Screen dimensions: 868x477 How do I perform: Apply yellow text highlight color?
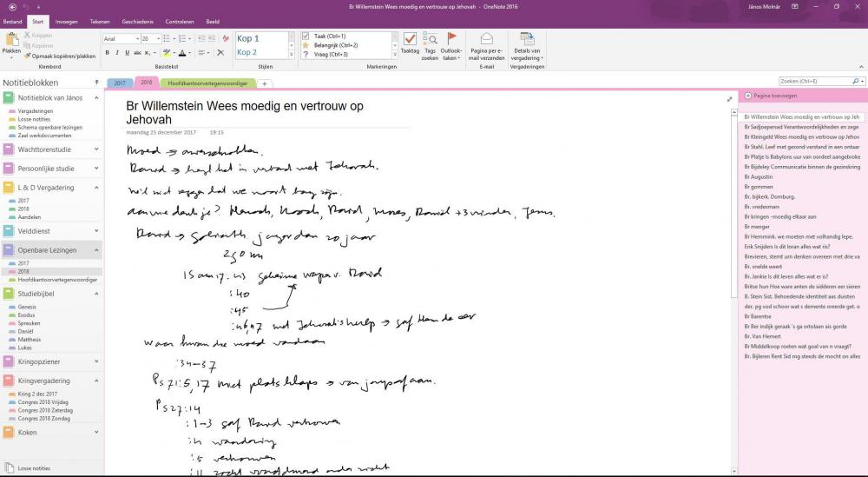click(166, 53)
